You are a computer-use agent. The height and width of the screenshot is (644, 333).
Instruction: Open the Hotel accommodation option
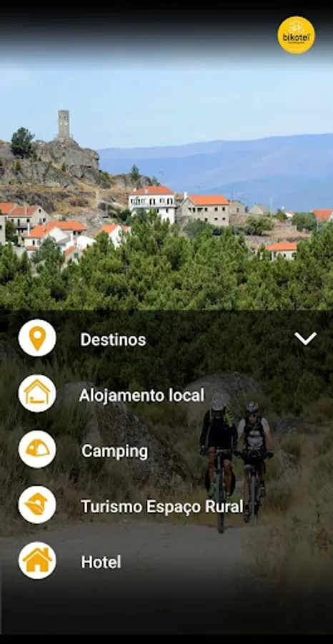click(x=101, y=562)
